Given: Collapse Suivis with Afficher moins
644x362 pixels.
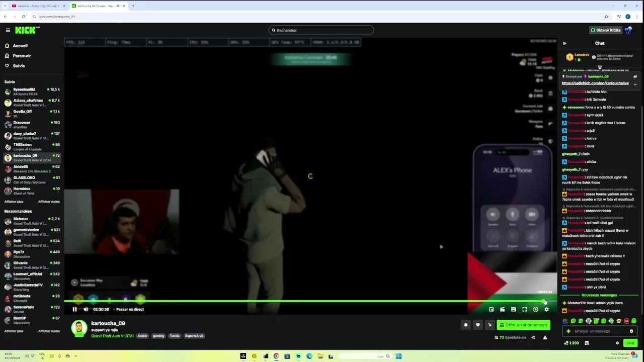Looking at the screenshot, I should click(49, 202).
